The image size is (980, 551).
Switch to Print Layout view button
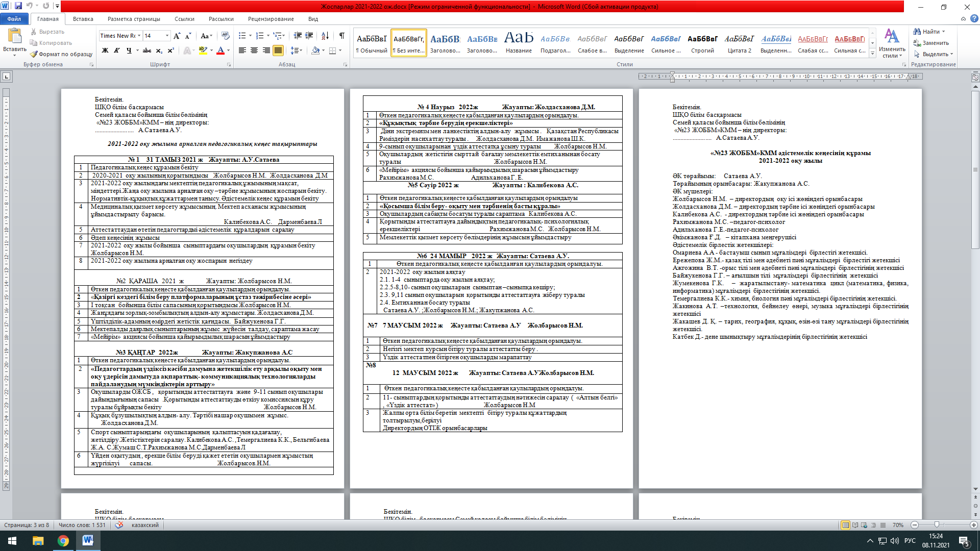click(845, 525)
